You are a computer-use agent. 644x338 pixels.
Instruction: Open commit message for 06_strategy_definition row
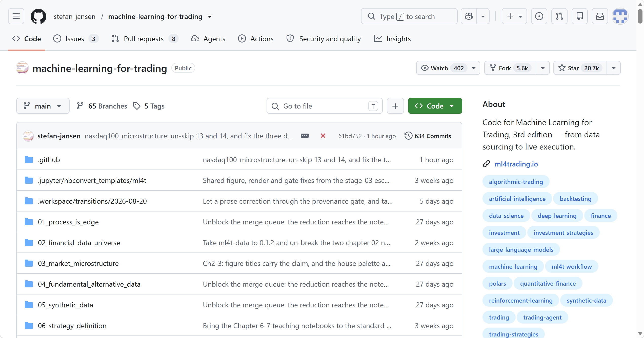click(297, 326)
